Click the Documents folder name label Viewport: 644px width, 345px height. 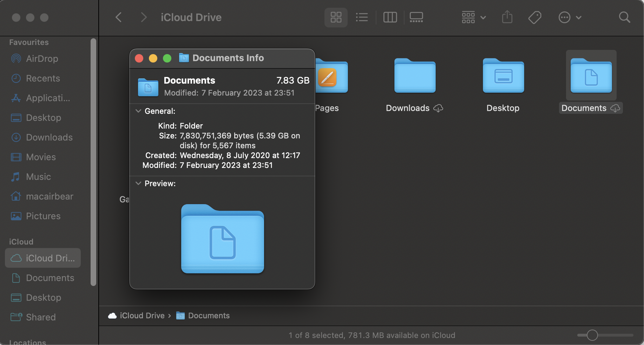pos(584,108)
